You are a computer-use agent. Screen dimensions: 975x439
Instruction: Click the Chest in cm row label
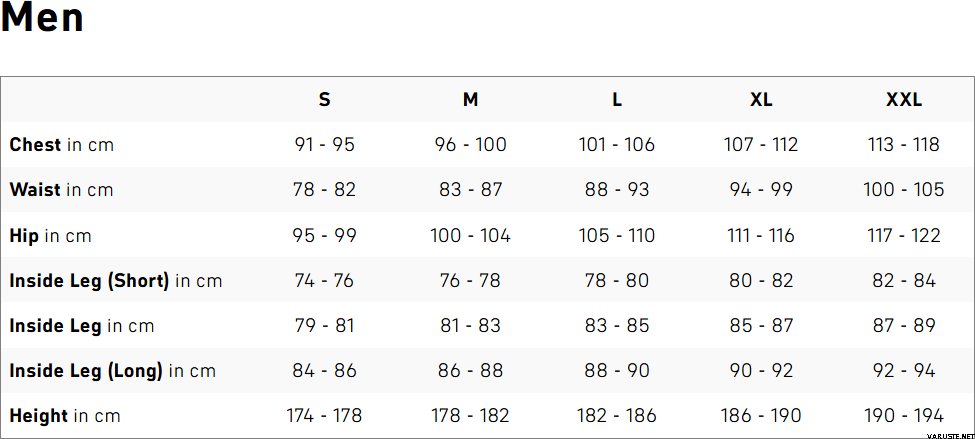tap(62, 145)
